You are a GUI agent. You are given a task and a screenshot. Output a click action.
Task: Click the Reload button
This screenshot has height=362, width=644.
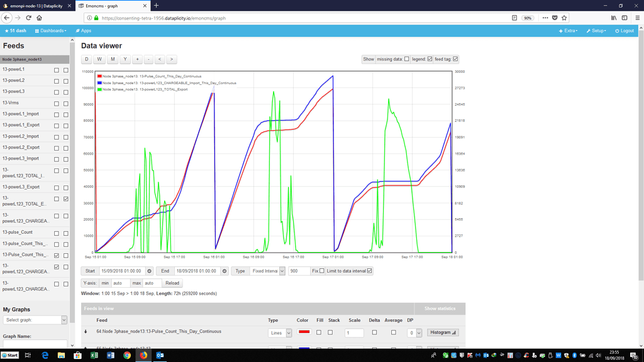(172, 283)
